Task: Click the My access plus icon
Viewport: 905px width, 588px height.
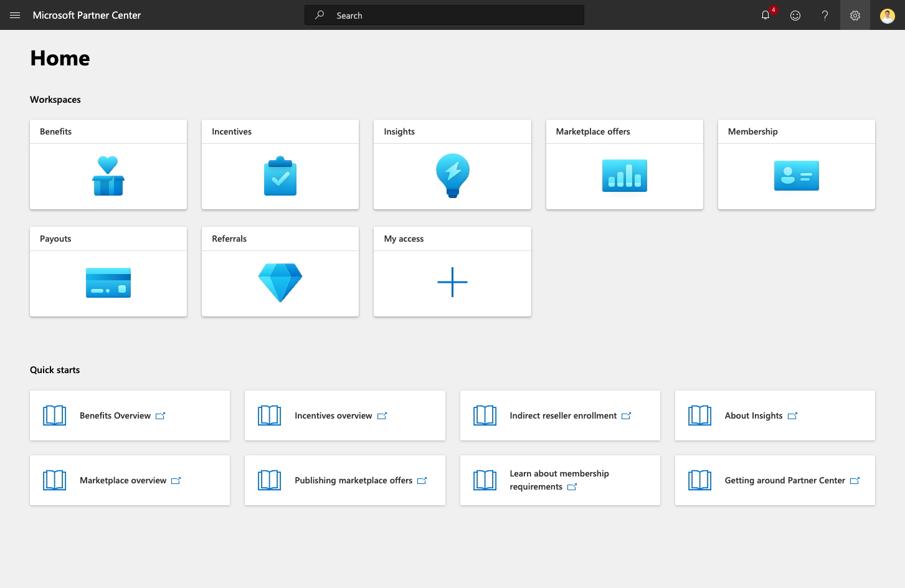Action: tap(453, 282)
